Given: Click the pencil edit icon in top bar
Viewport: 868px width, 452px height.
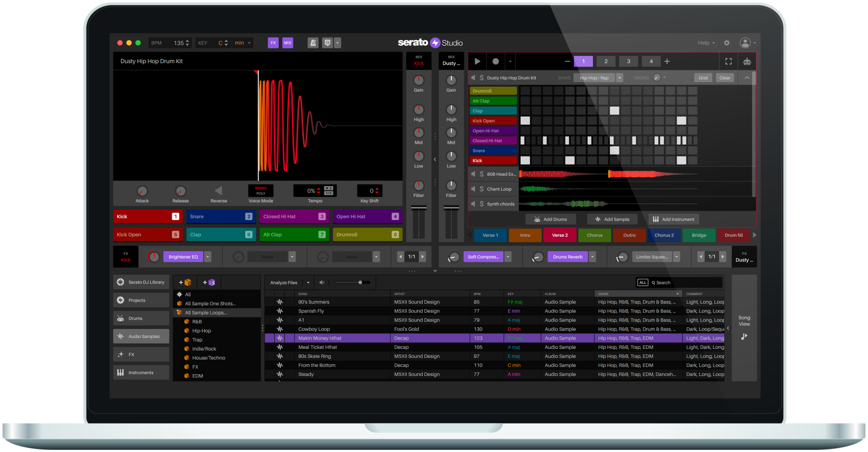Looking at the screenshot, I should click(x=313, y=43).
